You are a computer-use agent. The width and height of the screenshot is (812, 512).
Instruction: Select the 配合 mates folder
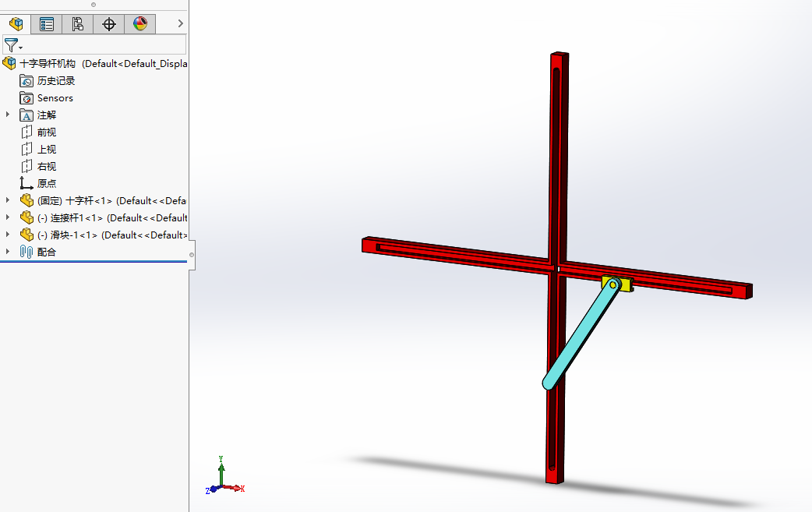pos(47,252)
